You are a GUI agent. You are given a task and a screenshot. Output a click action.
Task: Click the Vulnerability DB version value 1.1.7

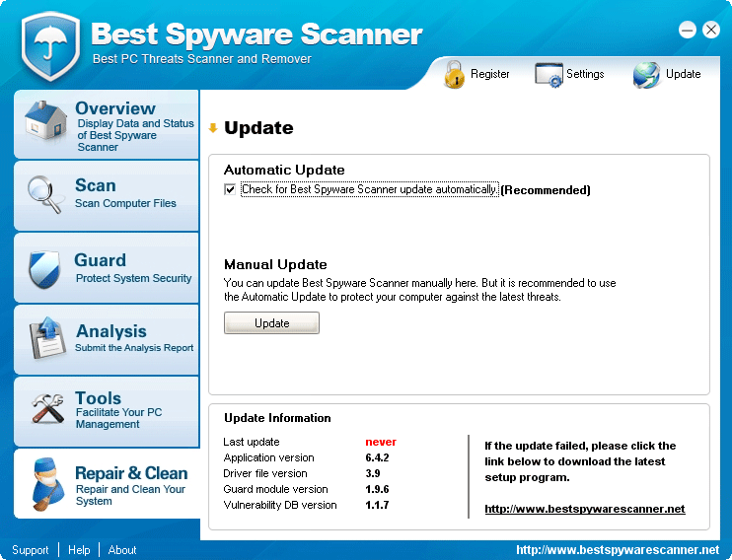coord(377,506)
